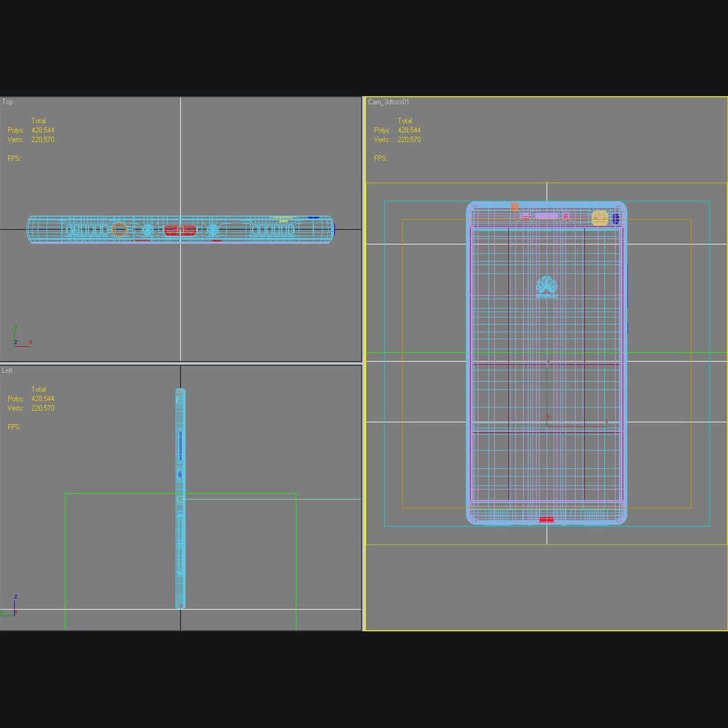Select the purple earpiece speaker on phone

pyautogui.click(x=547, y=216)
